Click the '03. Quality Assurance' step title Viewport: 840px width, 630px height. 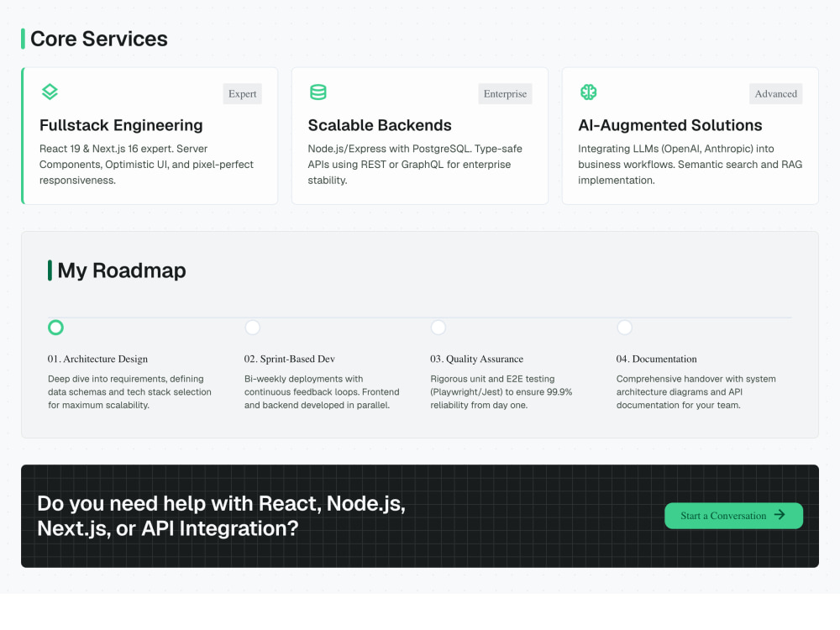(477, 359)
